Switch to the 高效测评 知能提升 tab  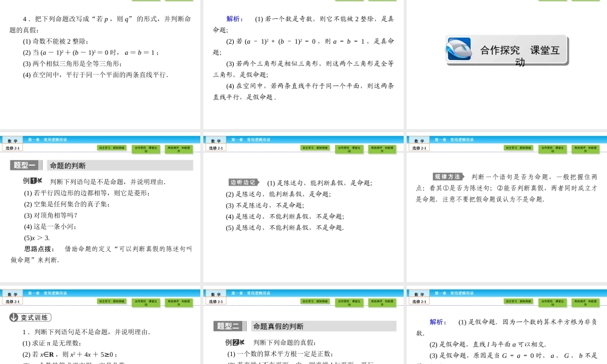pyautogui.click(x=178, y=147)
